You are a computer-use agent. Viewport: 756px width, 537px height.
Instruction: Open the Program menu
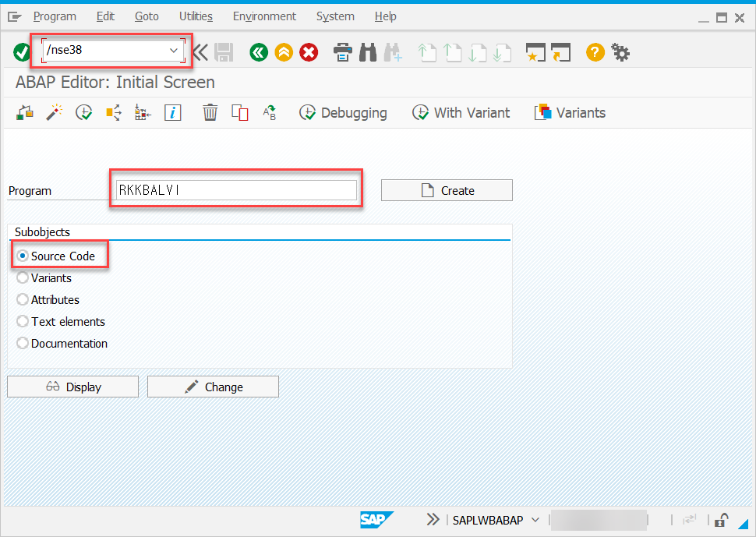(x=55, y=16)
